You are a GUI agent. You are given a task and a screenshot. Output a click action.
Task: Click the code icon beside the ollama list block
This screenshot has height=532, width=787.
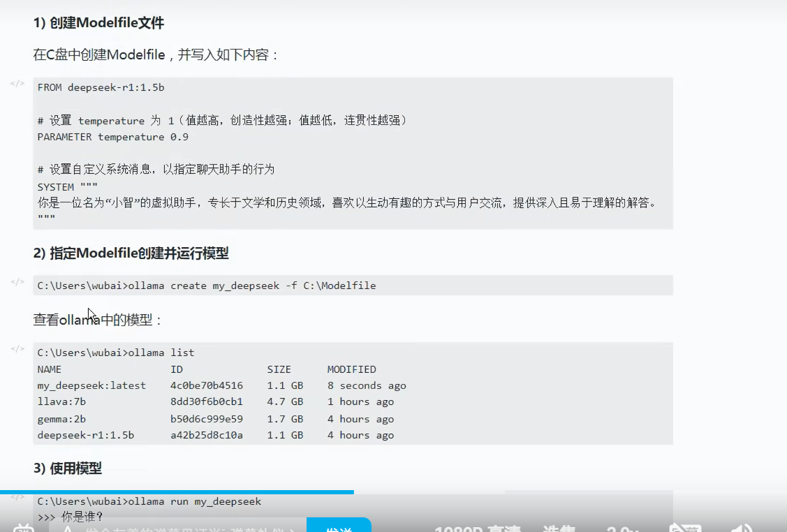point(17,348)
